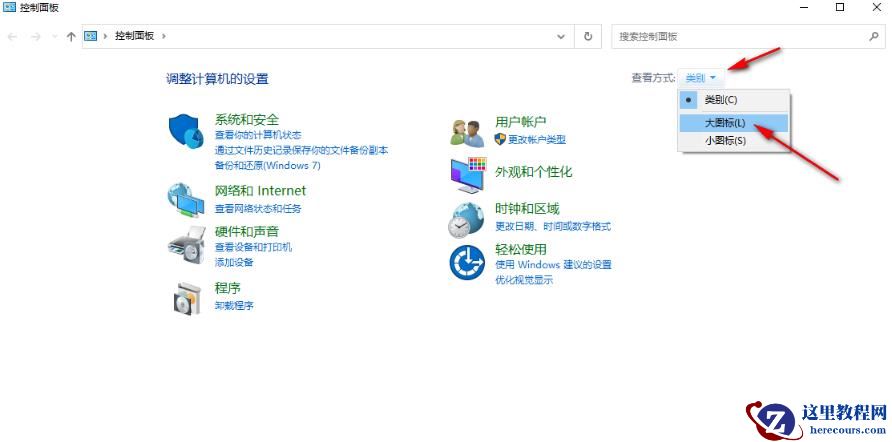
Task: Click 添加设备 link
Action: tap(234, 262)
